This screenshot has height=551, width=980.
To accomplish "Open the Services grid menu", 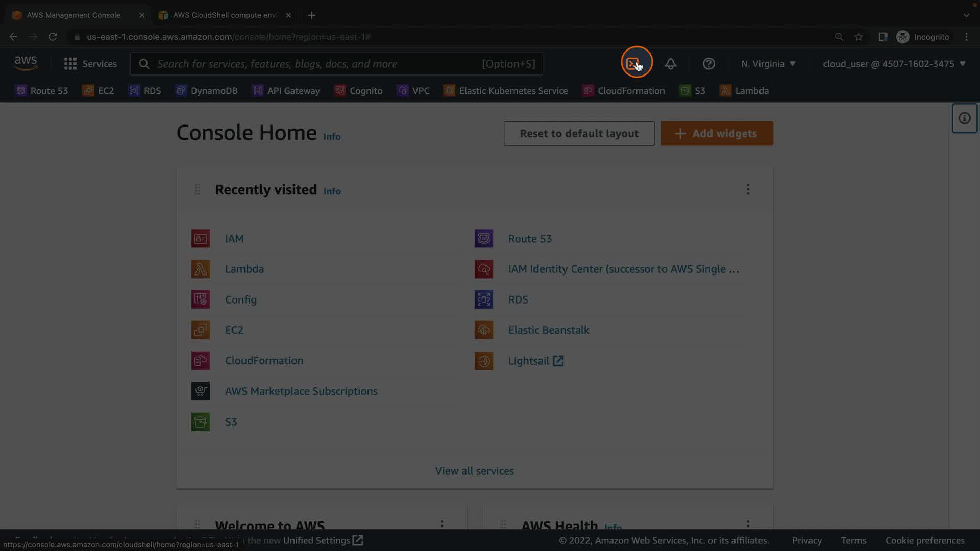I will pyautogui.click(x=70, y=64).
